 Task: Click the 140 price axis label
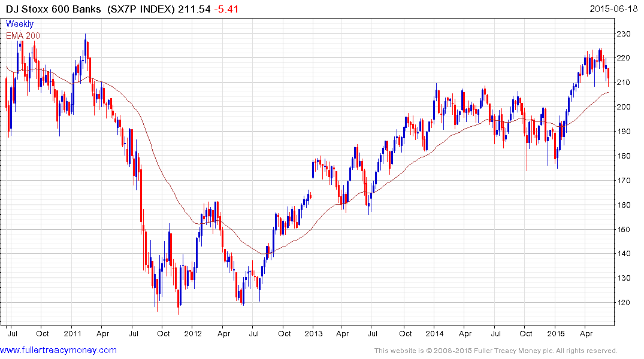point(624,253)
